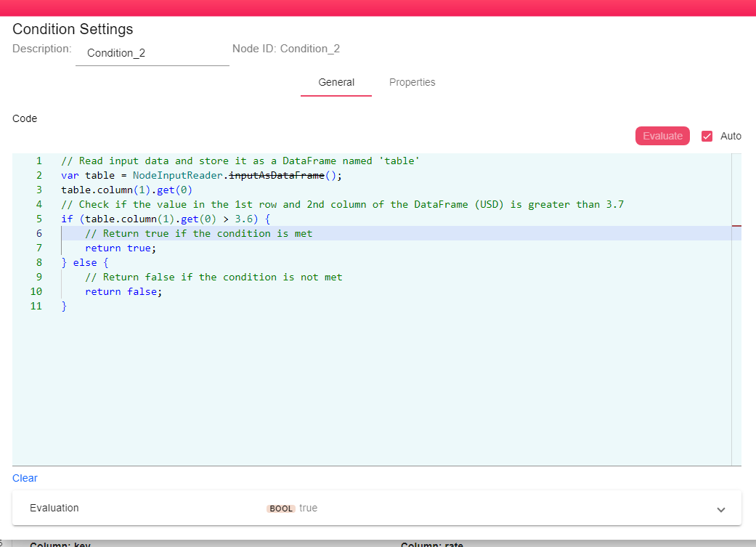Click the red marker in editor overview ruler

[736, 226]
